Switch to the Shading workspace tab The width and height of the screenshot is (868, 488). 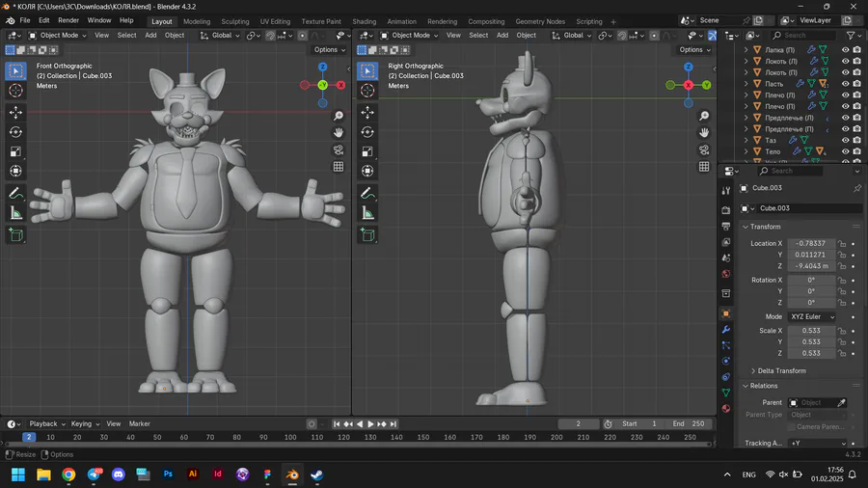pos(365,21)
